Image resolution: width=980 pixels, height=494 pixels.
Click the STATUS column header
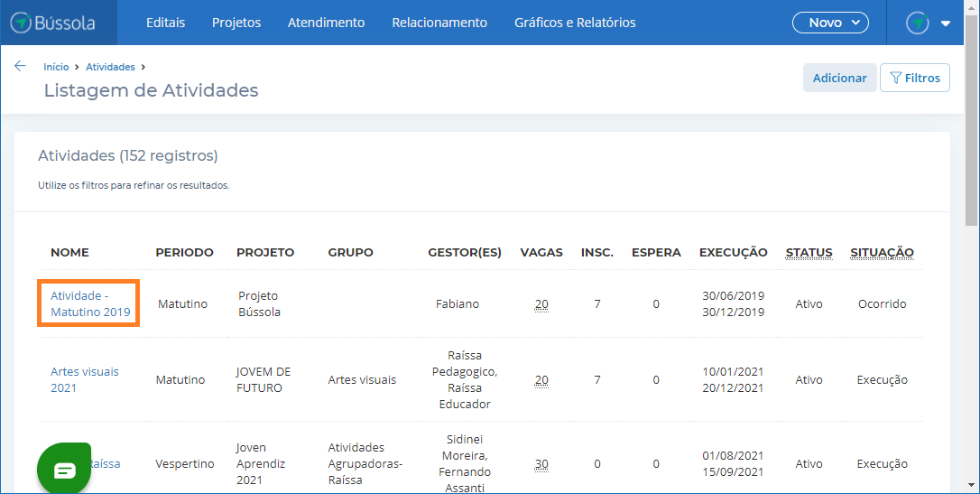tap(809, 253)
